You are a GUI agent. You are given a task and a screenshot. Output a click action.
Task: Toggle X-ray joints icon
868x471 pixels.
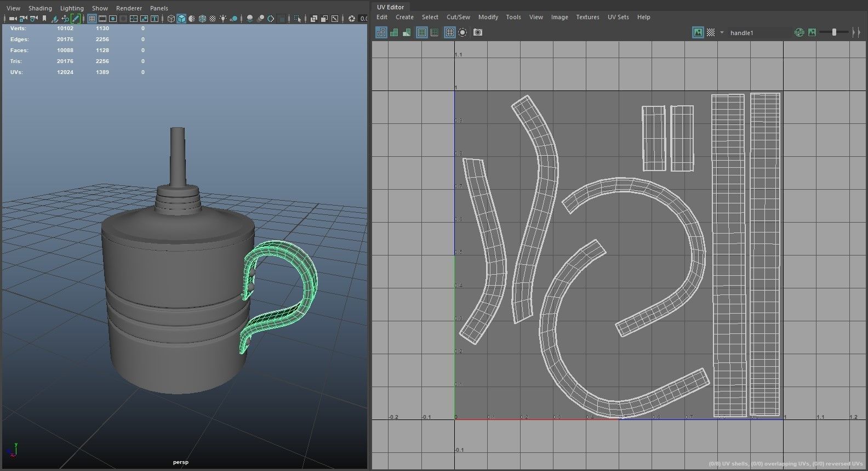pos(335,19)
